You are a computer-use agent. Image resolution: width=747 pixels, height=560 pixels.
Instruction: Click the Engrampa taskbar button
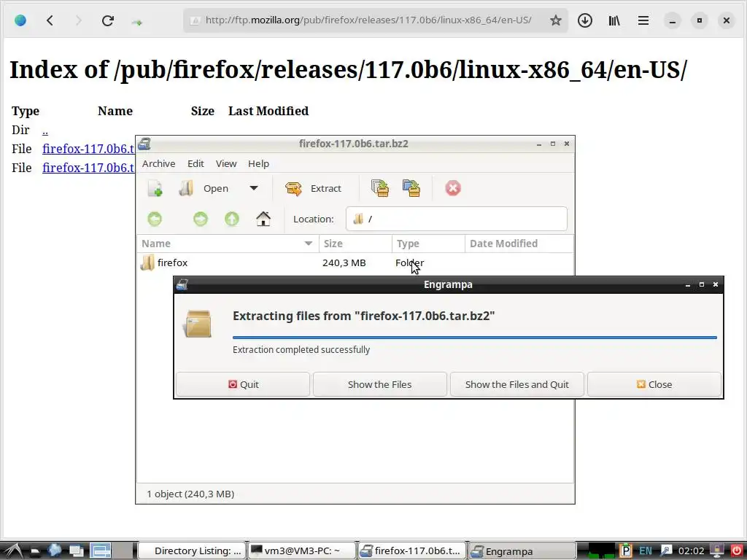coord(522,551)
